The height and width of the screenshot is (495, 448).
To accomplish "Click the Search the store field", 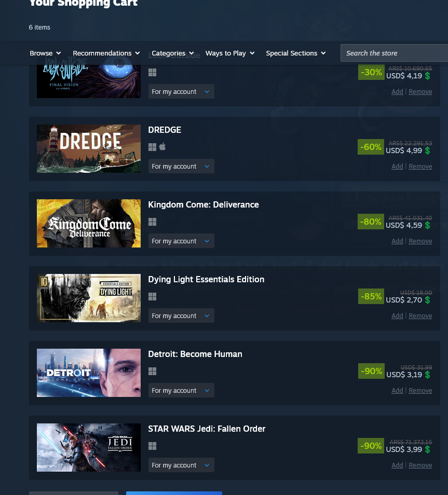I will pyautogui.click(x=395, y=53).
